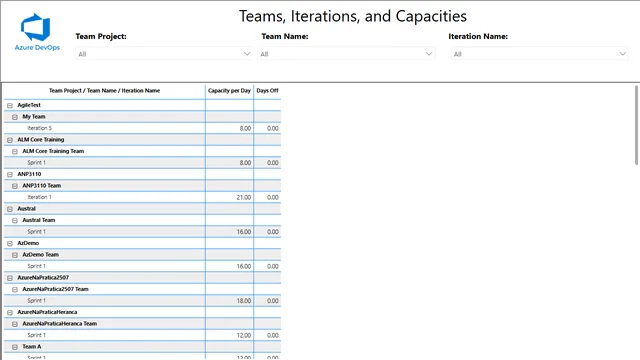Collapse the Austral Team row
This screenshot has width=640, height=360.
pyautogui.click(x=15, y=220)
